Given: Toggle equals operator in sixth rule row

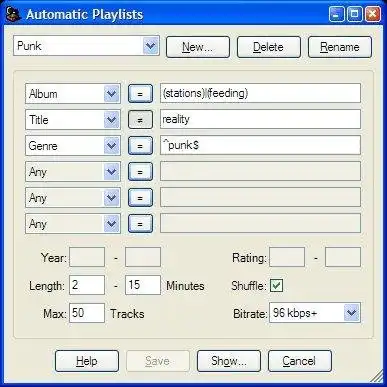Looking at the screenshot, I should click(140, 224).
